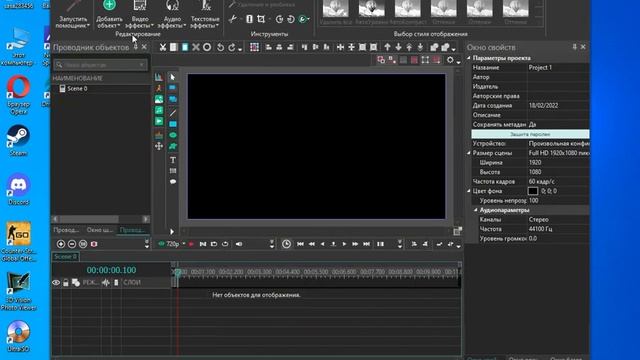
Task: Pin the Окно свойств panel
Action: 574,47
